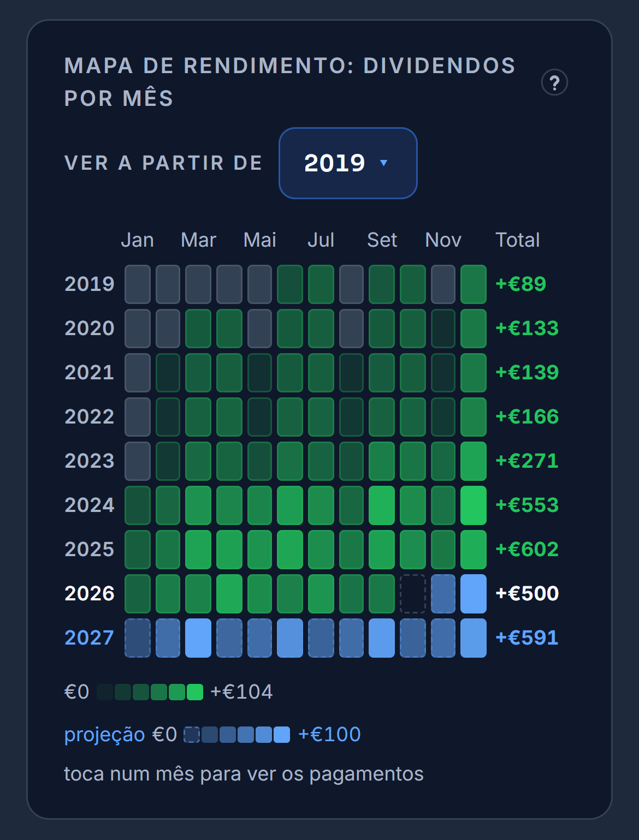
Task: Tap the November 2020 dividend cell
Action: pyautogui.click(x=443, y=329)
